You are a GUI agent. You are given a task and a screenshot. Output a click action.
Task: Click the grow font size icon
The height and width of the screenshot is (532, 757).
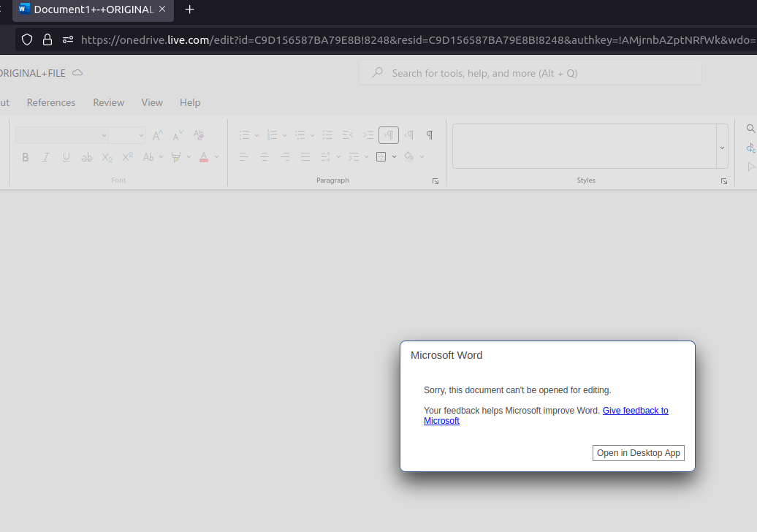(157, 136)
